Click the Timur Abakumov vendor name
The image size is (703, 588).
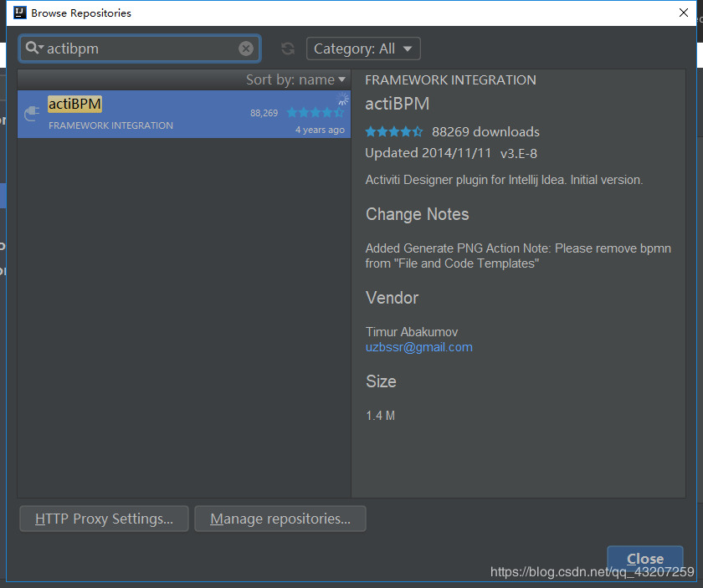point(412,332)
